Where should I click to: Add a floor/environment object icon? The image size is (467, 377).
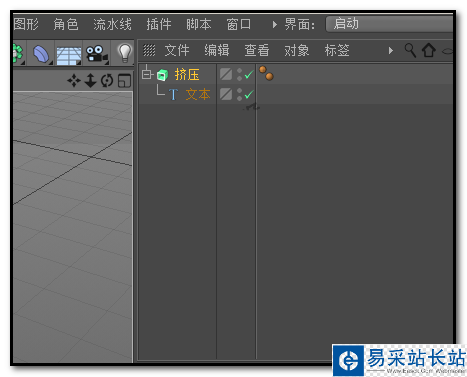(x=68, y=55)
